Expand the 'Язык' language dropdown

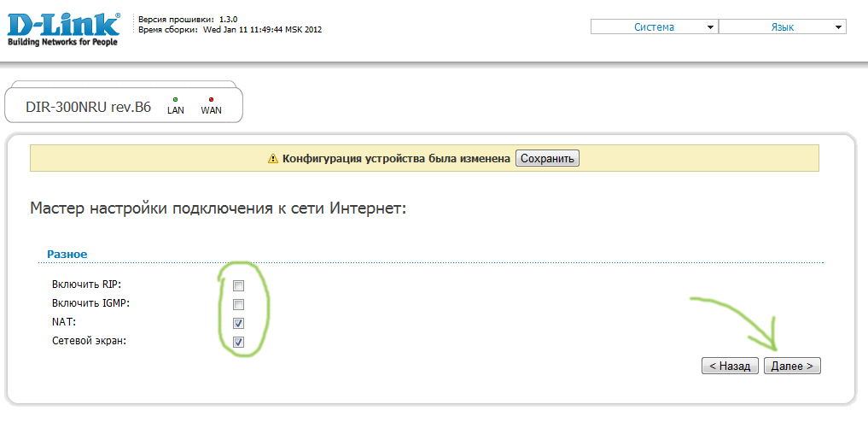[x=782, y=27]
